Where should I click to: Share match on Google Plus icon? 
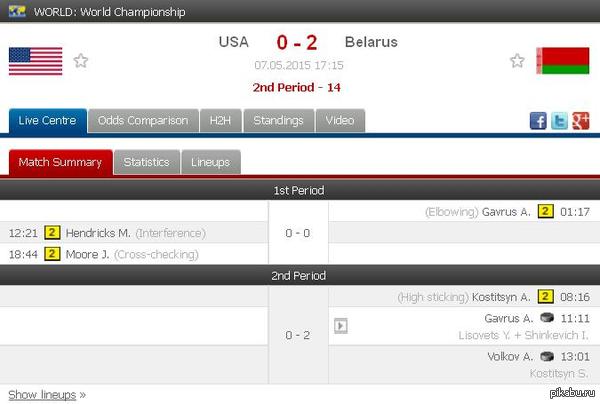pos(580,121)
